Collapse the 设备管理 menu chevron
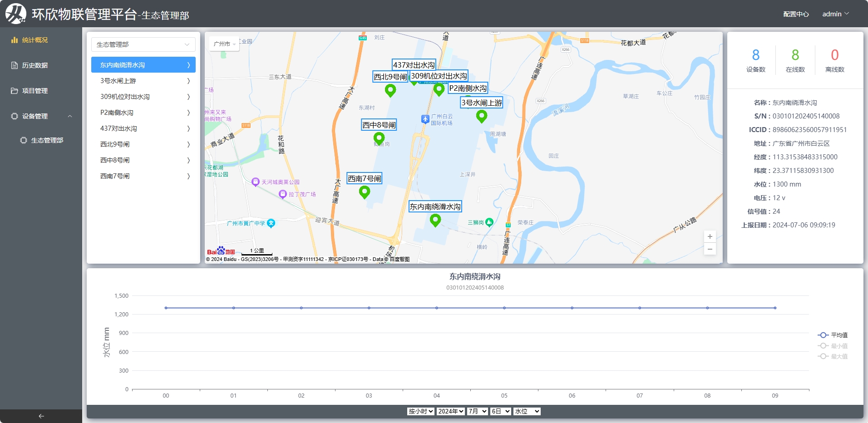 (70, 116)
